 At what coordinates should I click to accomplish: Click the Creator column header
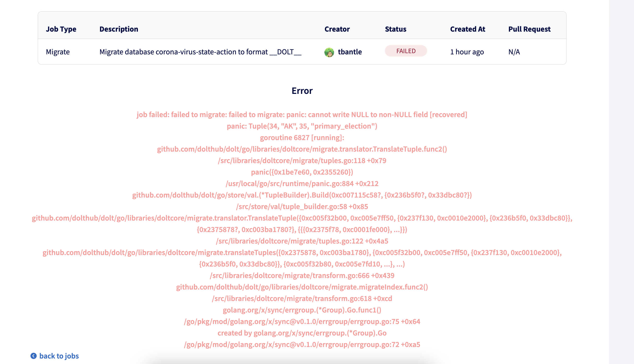[337, 29]
